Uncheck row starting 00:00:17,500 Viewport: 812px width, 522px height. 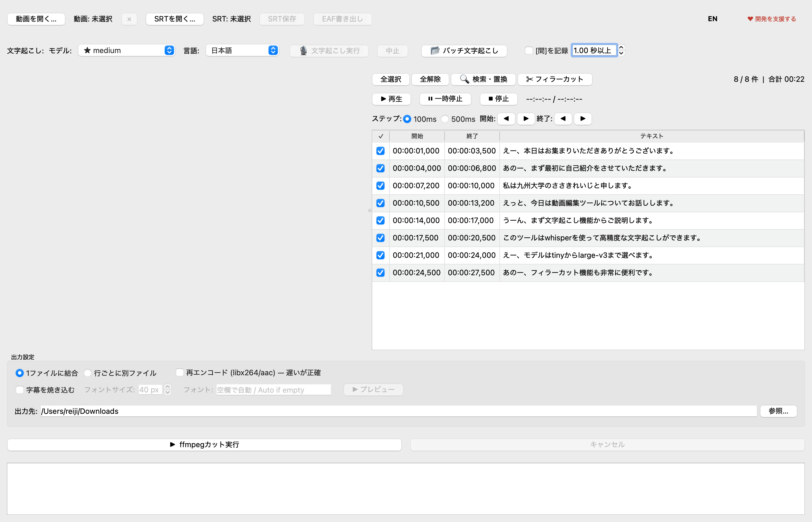[x=380, y=238]
